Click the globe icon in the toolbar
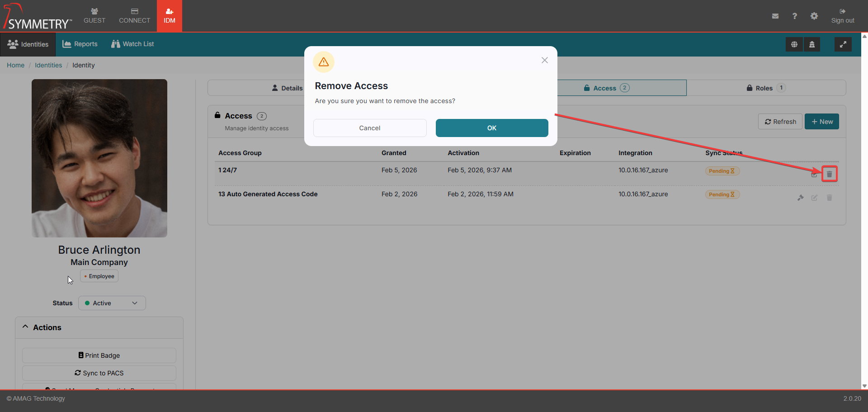Screen dimensions: 868x412 [794, 44]
